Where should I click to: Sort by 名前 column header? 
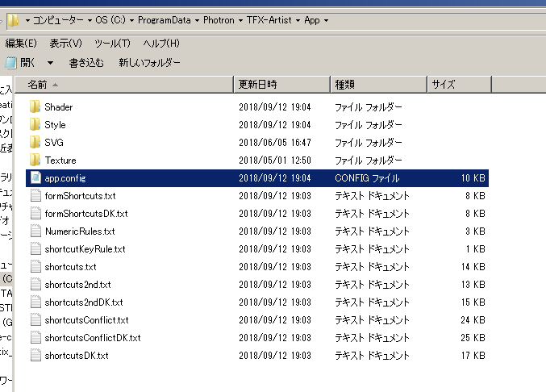124,85
